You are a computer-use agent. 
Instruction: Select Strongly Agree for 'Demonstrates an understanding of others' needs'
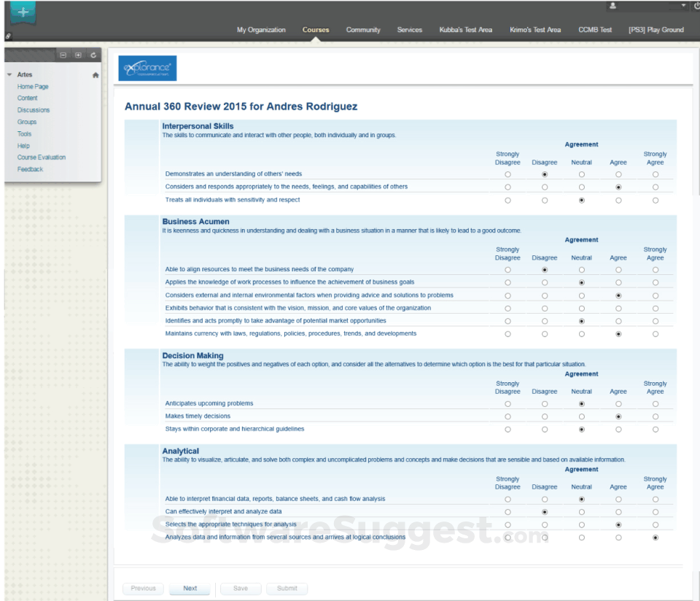(x=656, y=174)
